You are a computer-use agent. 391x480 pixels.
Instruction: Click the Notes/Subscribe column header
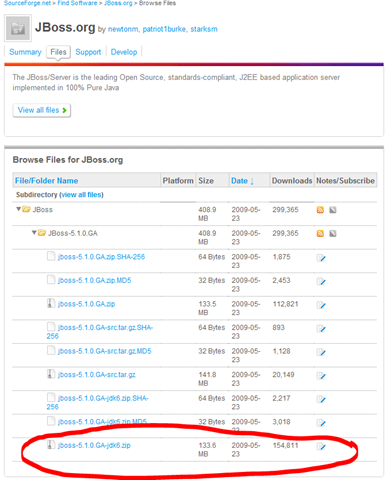pos(345,181)
